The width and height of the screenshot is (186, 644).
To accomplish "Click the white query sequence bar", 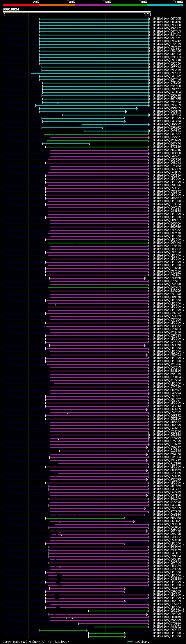I will point(77,12).
